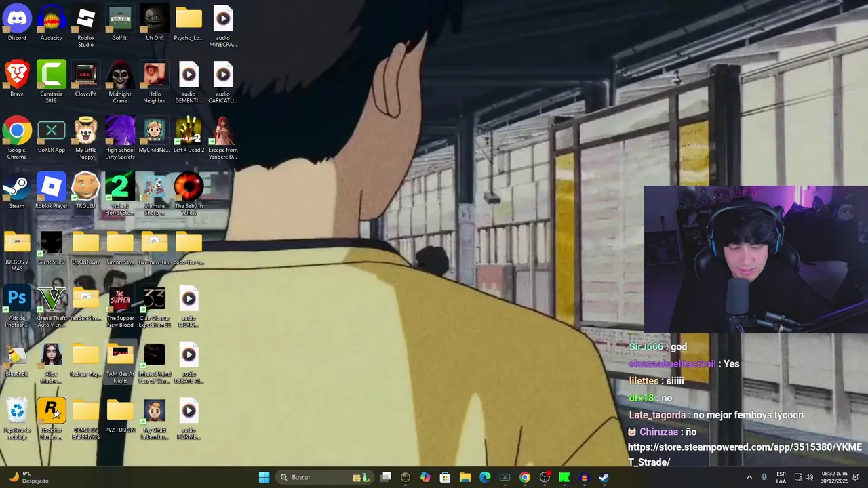Image resolution: width=868 pixels, height=488 pixels.
Task: Open Google Chrome from the desktop
Action: click(17, 139)
